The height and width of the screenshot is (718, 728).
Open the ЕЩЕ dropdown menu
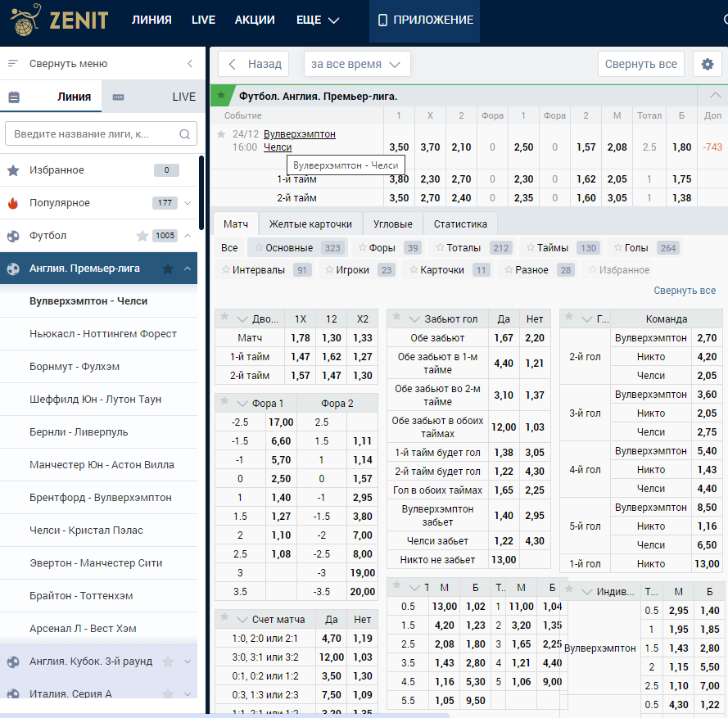click(318, 20)
